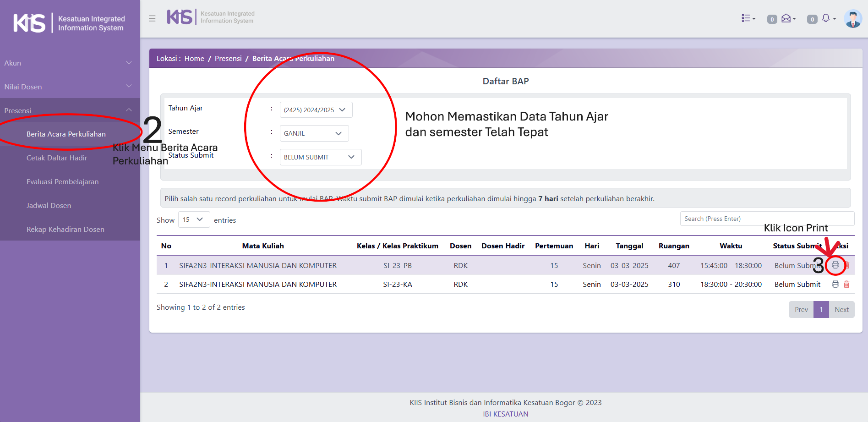
Task: Click the IBI KESATUAN footer link
Action: coord(505,414)
